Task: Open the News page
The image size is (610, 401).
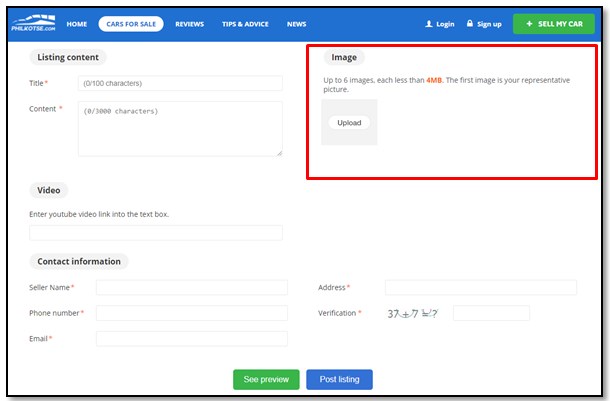Action: point(296,24)
